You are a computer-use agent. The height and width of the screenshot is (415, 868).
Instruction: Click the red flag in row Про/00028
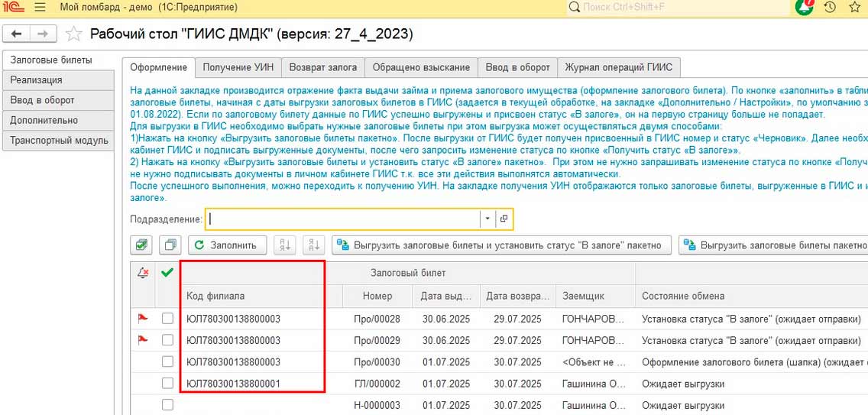143,319
